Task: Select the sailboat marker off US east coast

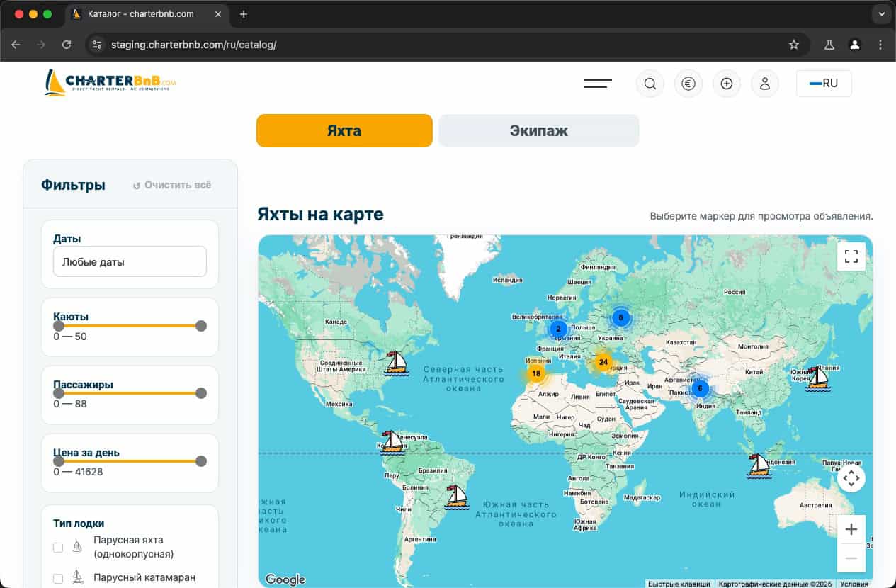Action: click(x=396, y=363)
